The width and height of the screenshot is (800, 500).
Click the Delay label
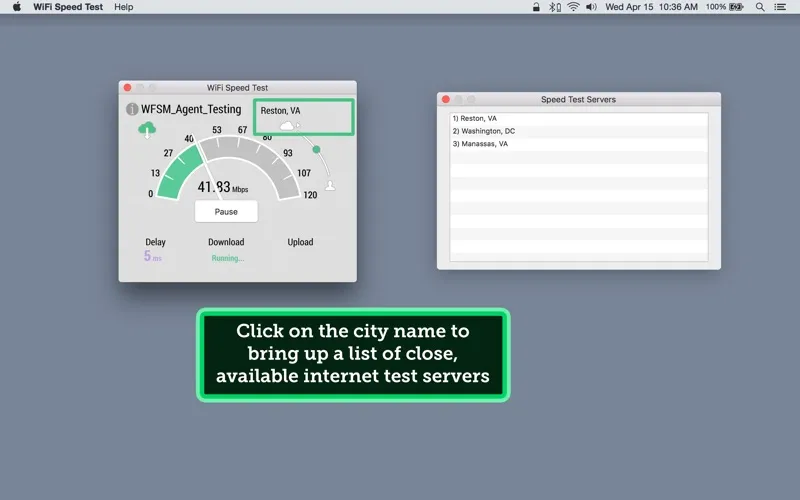155,242
